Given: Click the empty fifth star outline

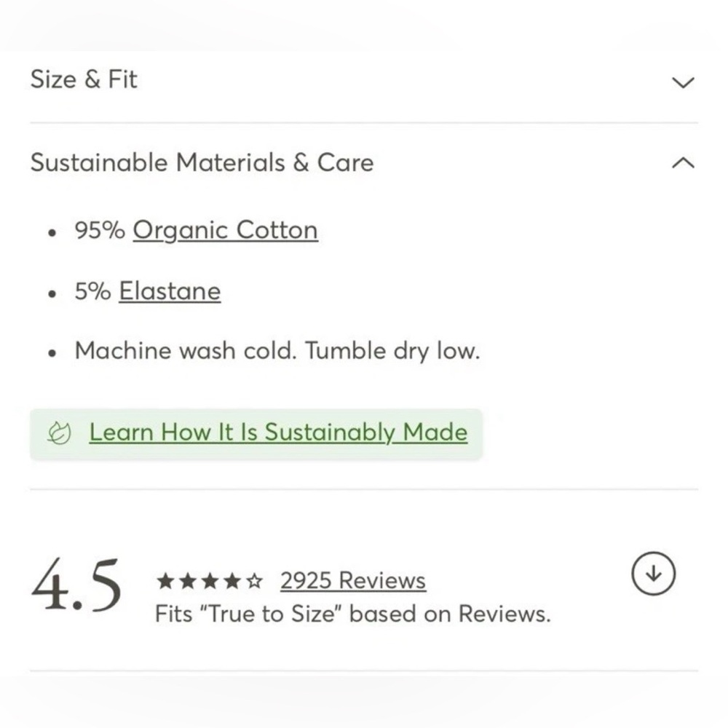Looking at the screenshot, I should click(254, 581).
